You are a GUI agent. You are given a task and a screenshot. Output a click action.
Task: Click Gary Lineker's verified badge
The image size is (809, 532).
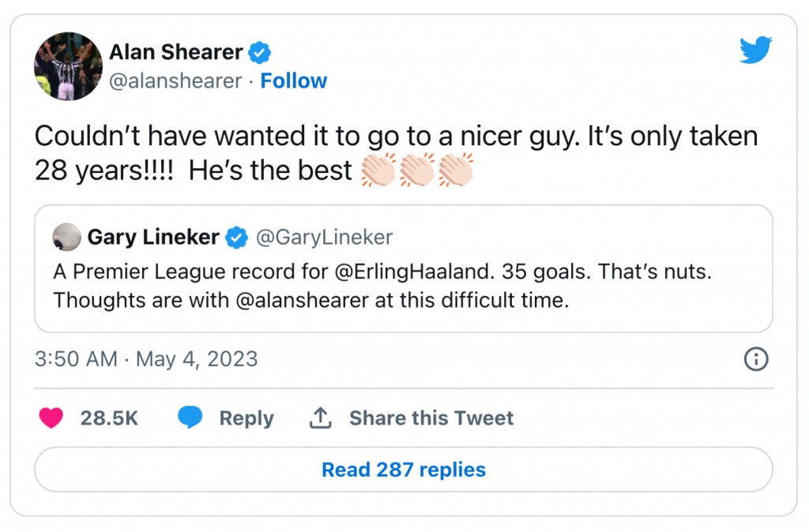point(236,237)
